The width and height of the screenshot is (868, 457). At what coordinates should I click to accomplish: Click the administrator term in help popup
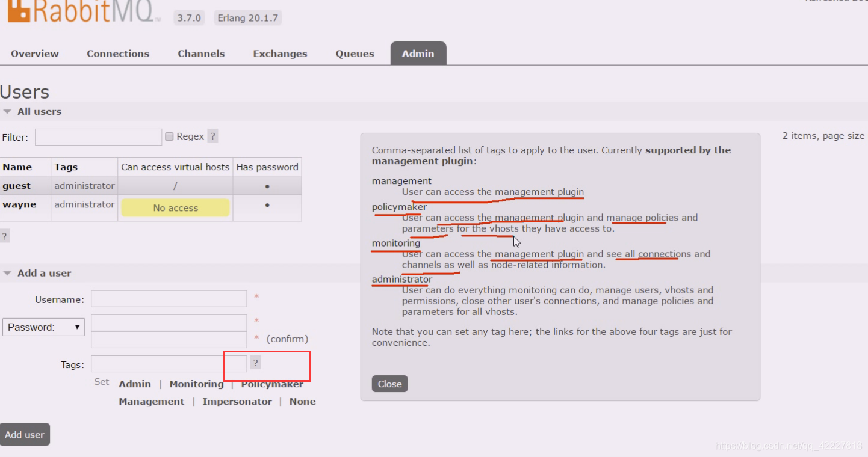click(402, 279)
